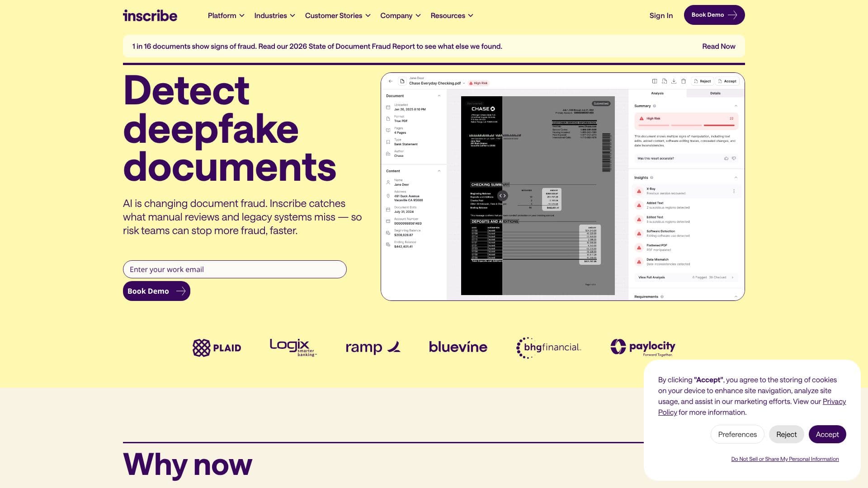Click the download icon in viewer toolbar
Viewport: 868px width, 488px height.
674,81
